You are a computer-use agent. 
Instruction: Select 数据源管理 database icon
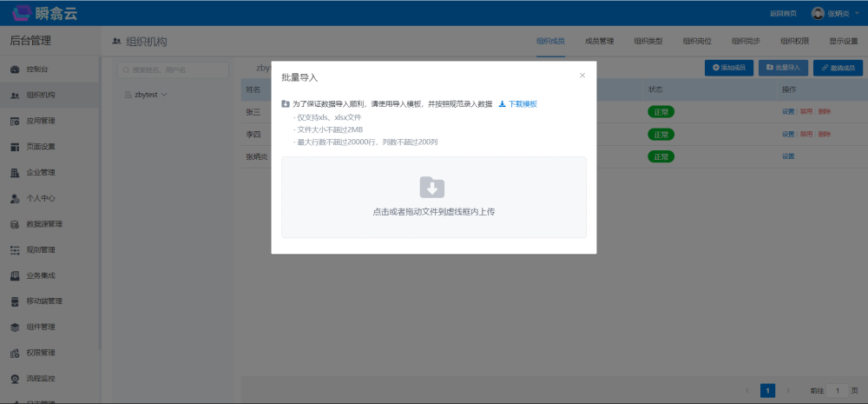point(15,224)
